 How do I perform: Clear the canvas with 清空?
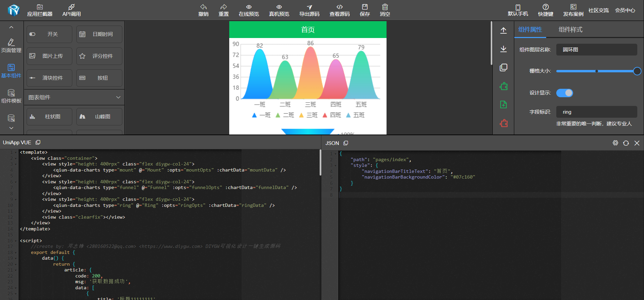(385, 10)
